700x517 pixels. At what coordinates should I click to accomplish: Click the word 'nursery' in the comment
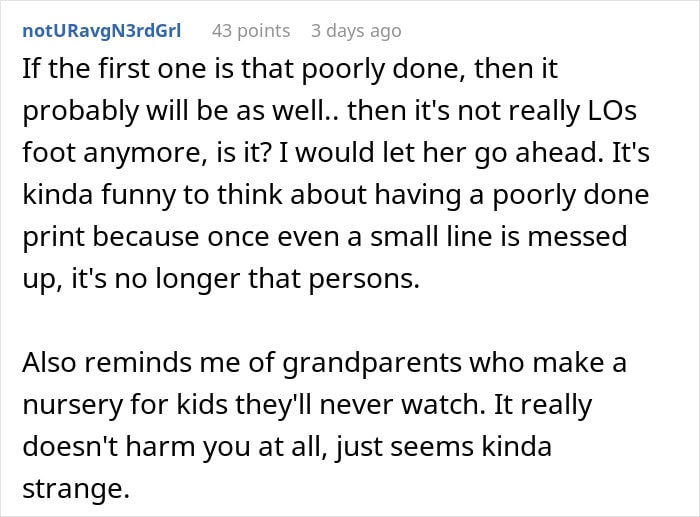pyautogui.click(x=72, y=405)
